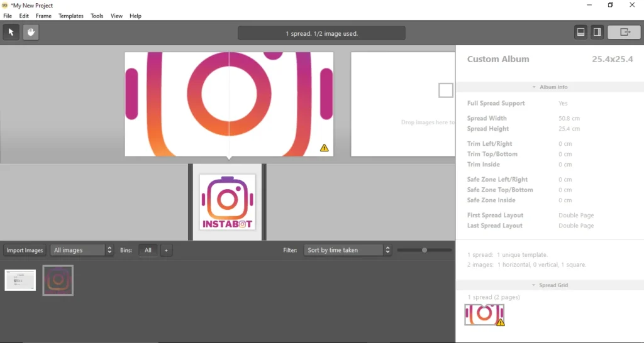This screenshot has width=644, height=343.
Task: Click the Spread Width value 50.8 cm
Action: click(569, 118)
